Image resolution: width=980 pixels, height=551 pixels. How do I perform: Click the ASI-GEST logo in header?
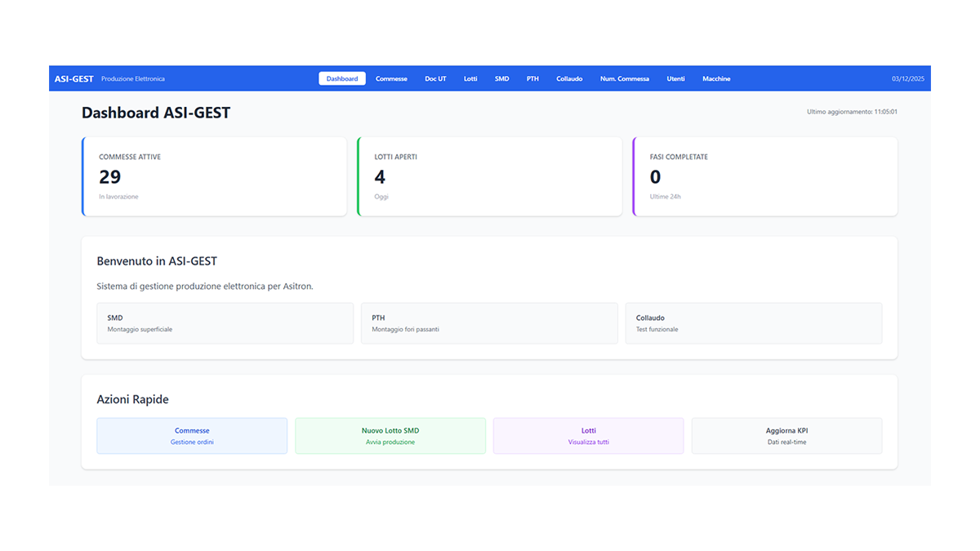coord(73,79)
